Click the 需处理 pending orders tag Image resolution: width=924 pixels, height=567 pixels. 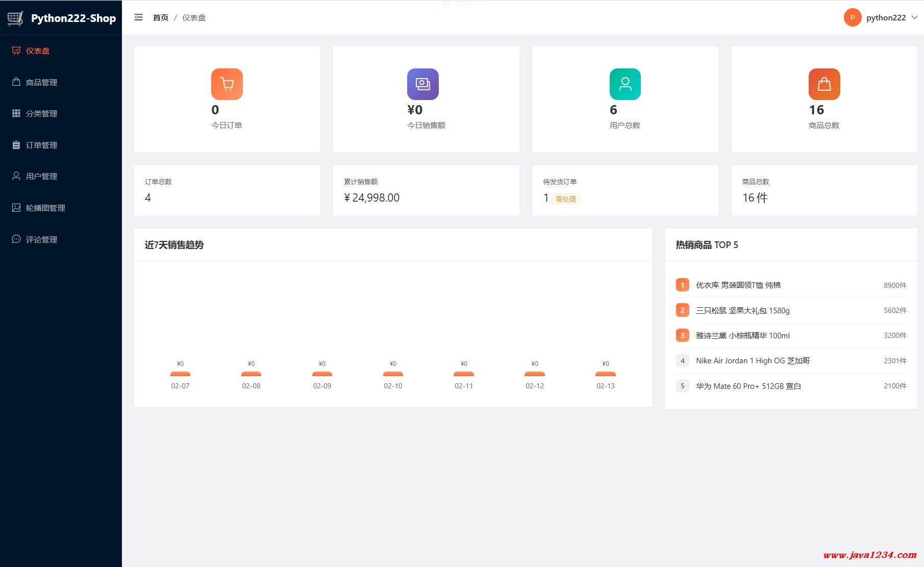coord(565,199)
